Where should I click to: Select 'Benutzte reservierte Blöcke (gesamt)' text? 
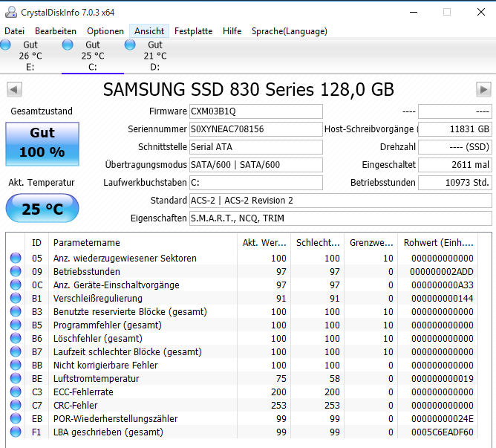[x=130, y=312]
